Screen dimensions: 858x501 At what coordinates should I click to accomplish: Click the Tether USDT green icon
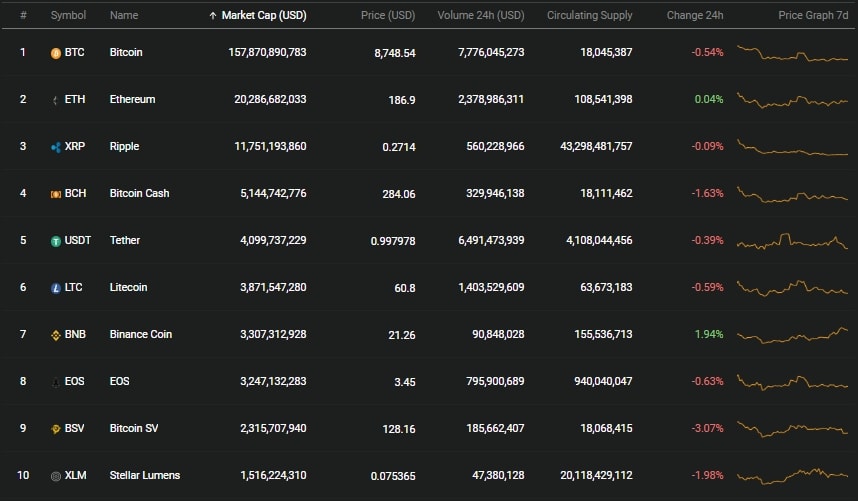(x=56, y=241)
